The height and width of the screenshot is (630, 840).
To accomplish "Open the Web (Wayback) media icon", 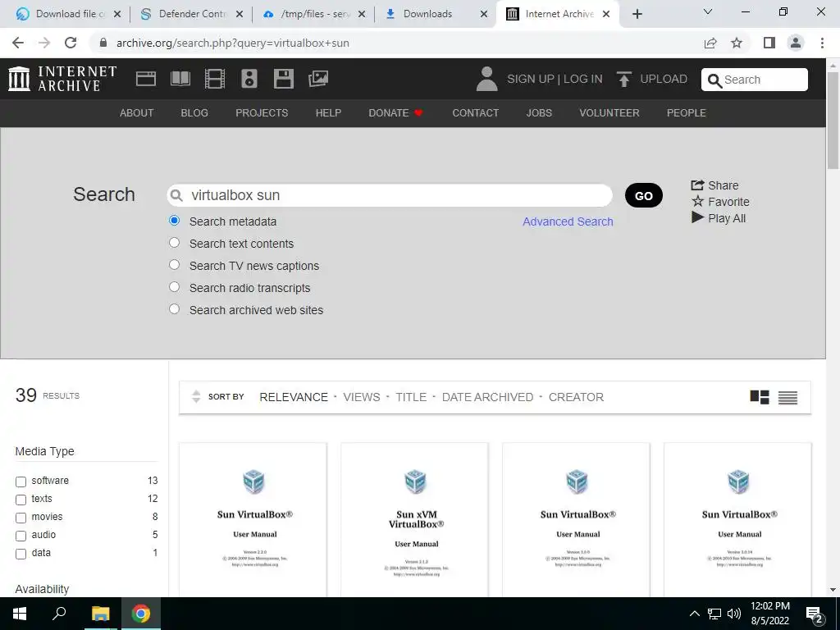I will point(146,79).
